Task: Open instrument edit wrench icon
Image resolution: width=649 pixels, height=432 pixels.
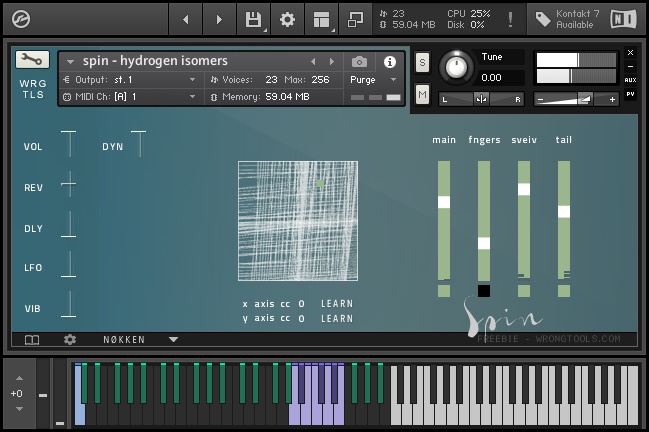Action: 32,60
